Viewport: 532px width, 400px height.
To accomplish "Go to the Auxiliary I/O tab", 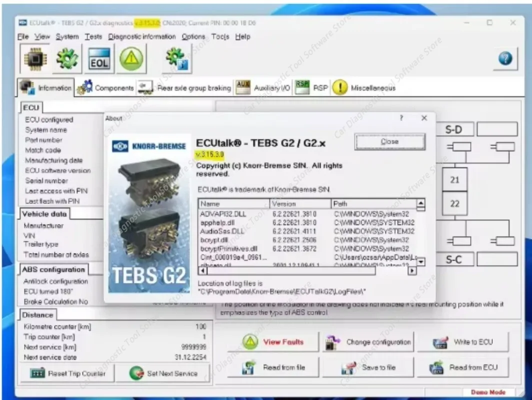I will [263, 88].
